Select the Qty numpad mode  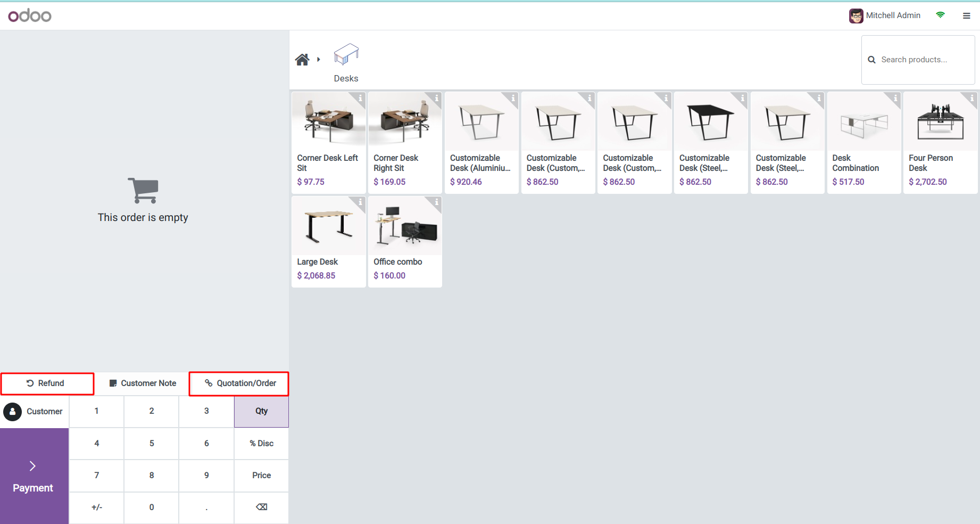(261, 411)
